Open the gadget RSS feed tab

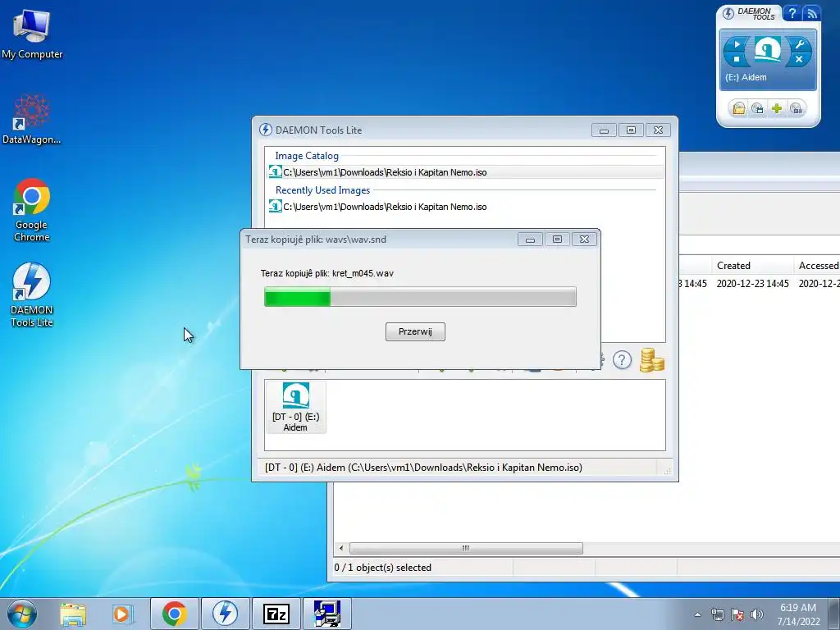click(811, 13)
